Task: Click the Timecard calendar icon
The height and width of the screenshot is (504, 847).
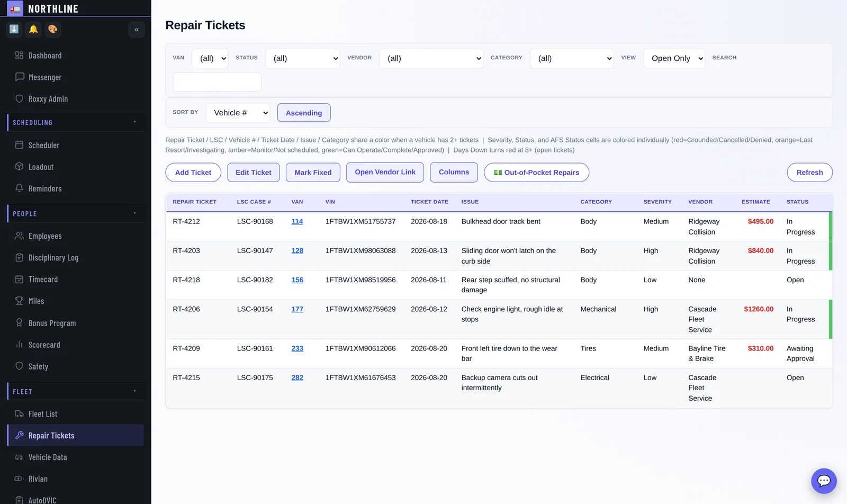Action: tap(20, 280)
